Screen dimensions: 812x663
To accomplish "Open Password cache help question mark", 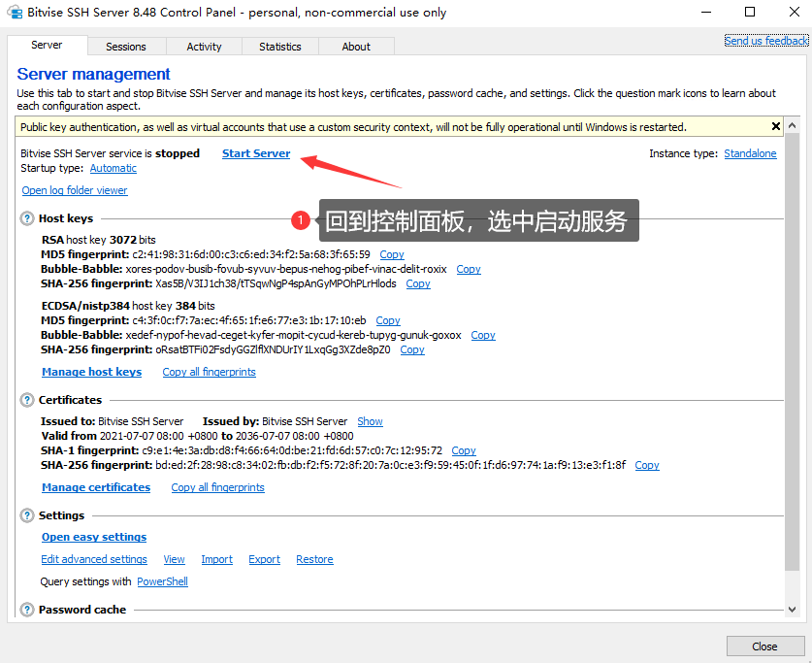I will tap(27, 610).
